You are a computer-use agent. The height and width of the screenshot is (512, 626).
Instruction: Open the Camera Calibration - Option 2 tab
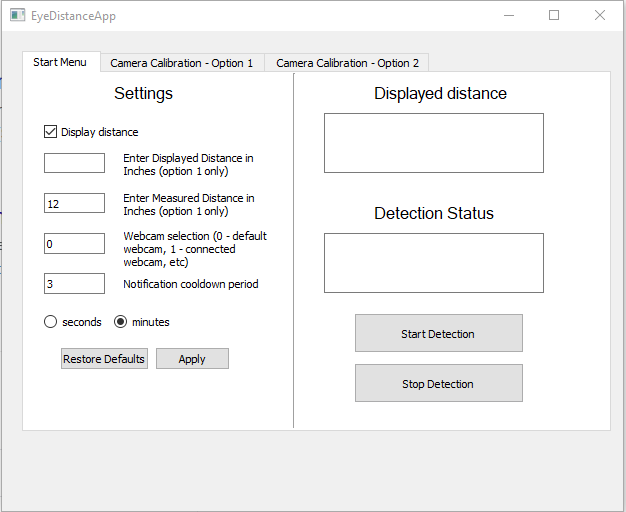coord(347,63)
